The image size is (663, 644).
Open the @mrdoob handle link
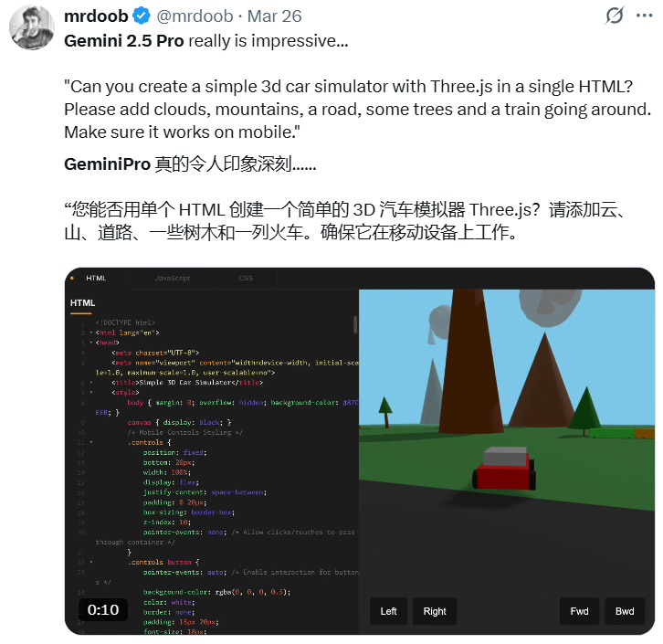195,16
